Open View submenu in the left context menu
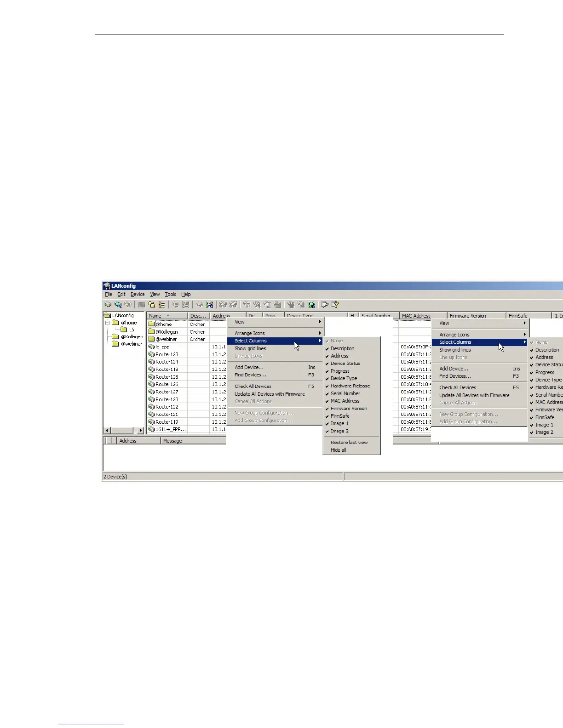 [x=276, y=322]
